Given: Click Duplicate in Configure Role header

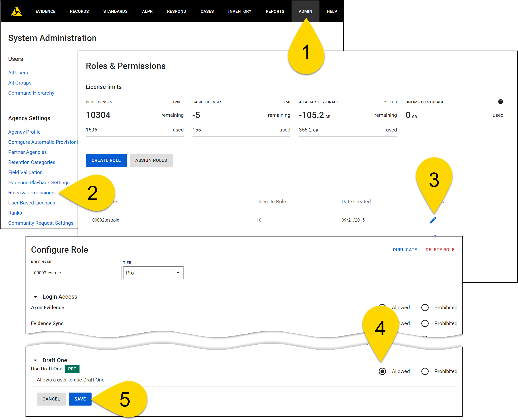Looking at the screenshot, I should click(405, 249).
